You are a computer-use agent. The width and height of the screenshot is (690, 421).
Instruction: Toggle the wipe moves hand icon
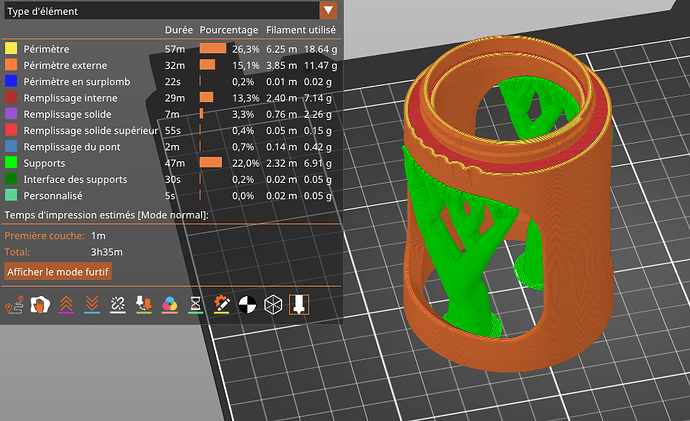tap(43, 306)
